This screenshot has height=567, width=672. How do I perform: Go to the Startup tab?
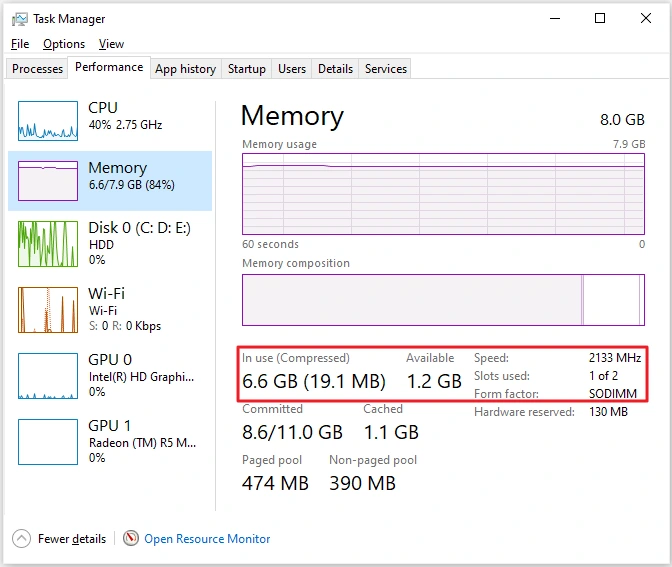pyautogui.click(x=246, y=69)
